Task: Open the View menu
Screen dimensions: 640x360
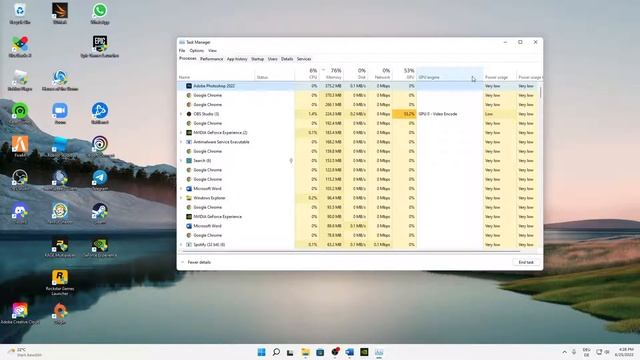Action: coord(212,51)
